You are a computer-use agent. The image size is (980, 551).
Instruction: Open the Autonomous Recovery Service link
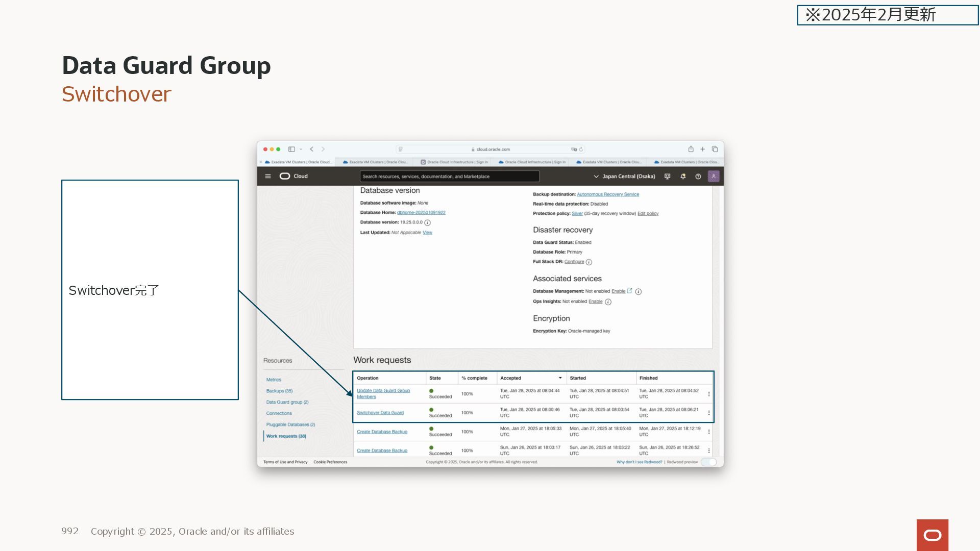coord(607,194)
